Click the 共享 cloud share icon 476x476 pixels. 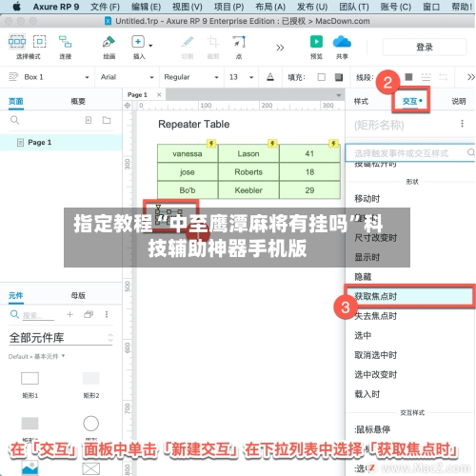(x=342, y=42)
